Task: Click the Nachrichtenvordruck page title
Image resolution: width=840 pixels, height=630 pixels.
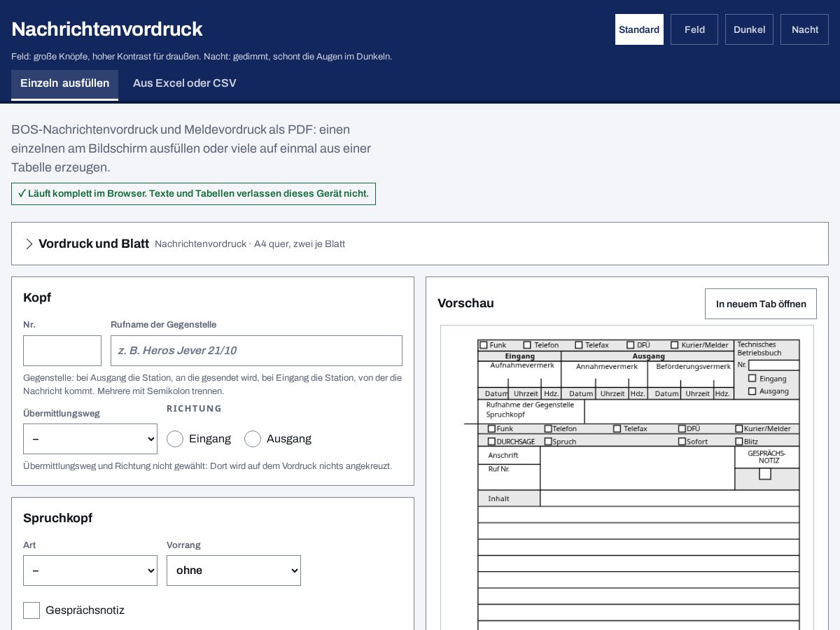Action: click(107, 29)
